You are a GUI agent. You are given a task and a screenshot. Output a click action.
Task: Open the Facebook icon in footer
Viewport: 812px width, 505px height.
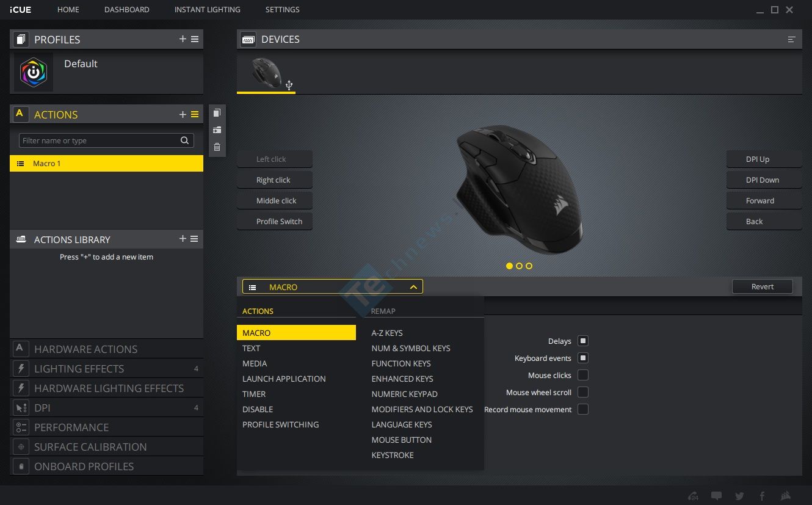(x=762, y=496)
